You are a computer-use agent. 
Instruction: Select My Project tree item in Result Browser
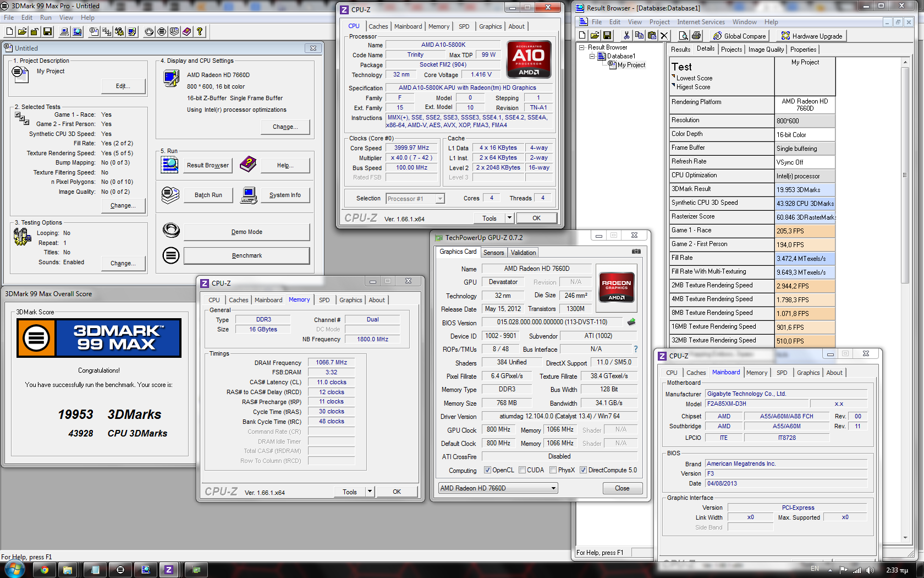631,65
